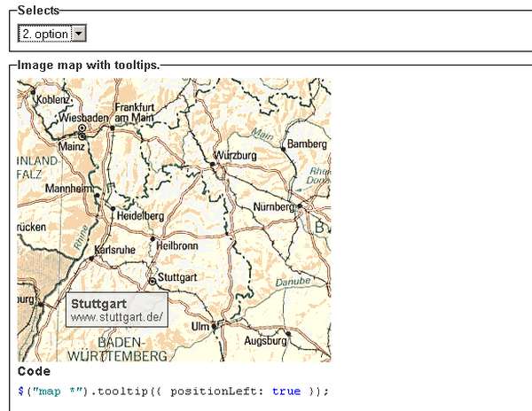532x411 pixels.
Task: Select the Ulm city marker
Action: [x=214, y=326]
